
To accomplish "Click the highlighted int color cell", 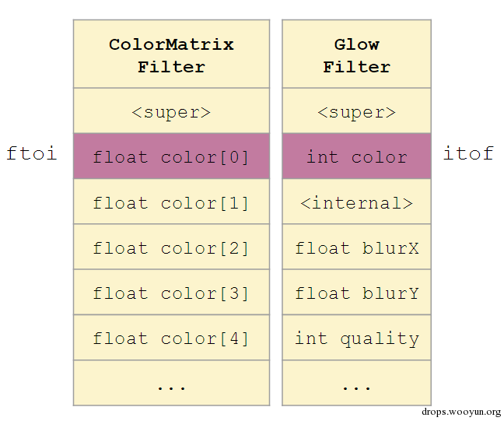I will [x=356, y=156].
